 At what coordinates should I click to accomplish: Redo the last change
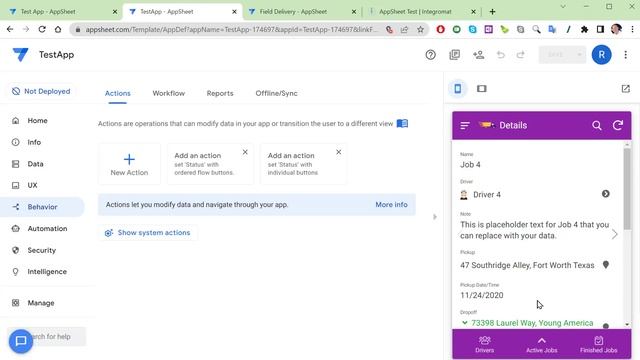click(x=520, y=55)
